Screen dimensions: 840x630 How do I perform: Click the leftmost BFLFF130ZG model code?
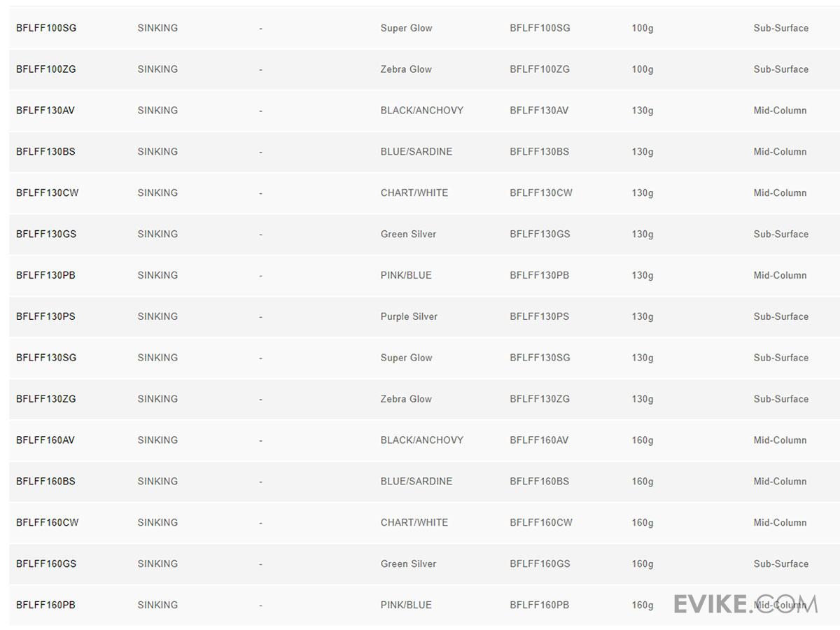[46, 399]
